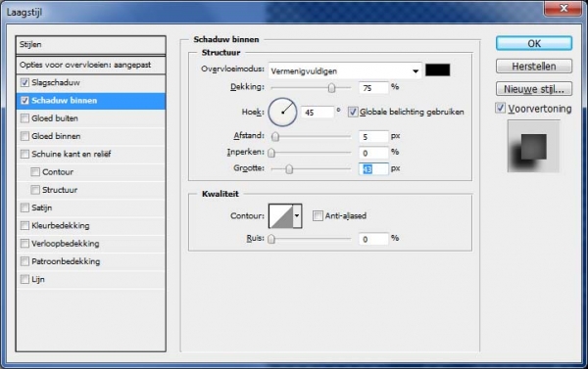Click the Hoek angle dial

click(x=282, y=112)
